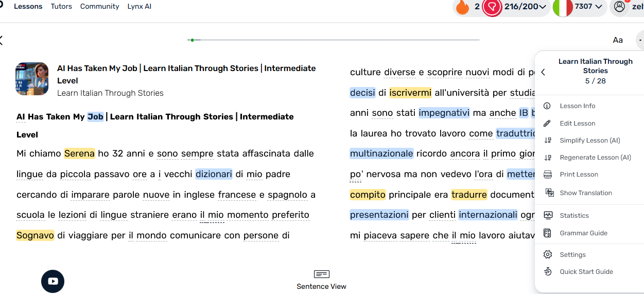The height and width of the screenshot is (294, 644).
Task: Click the lesson progress bar
Action: (333, 40)
